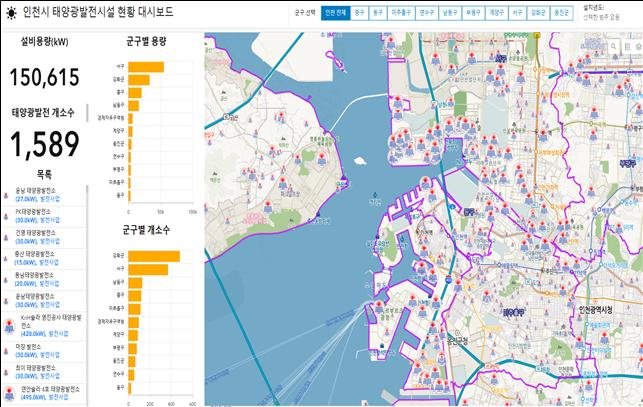Click the top bar in 군구별 용량 chart
643x407 pixels.
coord(145,67)
